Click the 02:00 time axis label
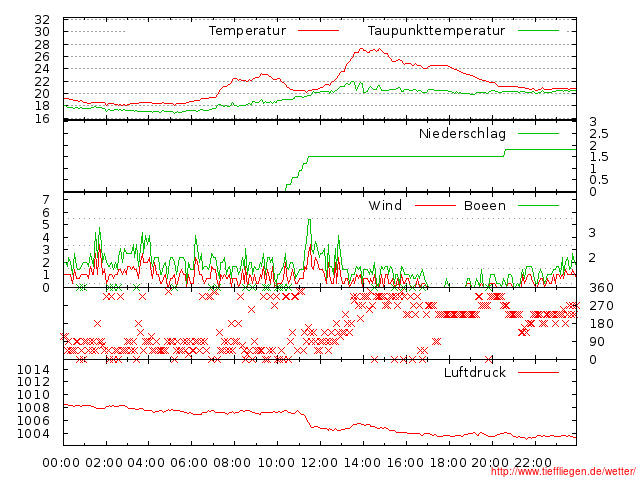640x480 pixels. tap(104, 463)
